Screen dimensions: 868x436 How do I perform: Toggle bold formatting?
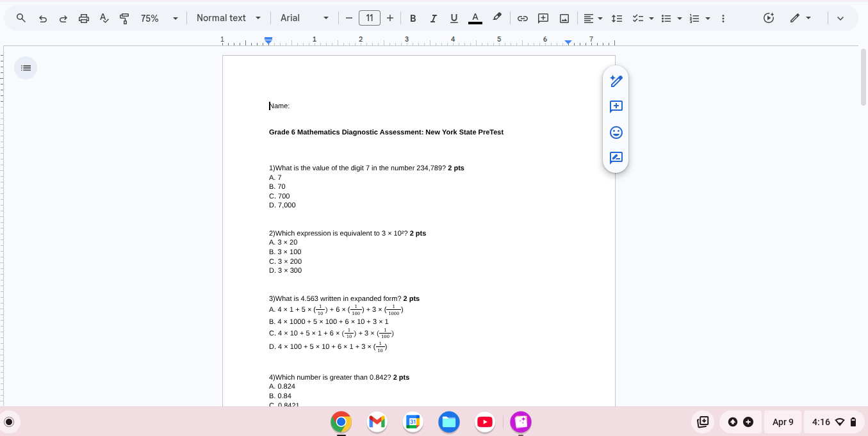point(413,18)
